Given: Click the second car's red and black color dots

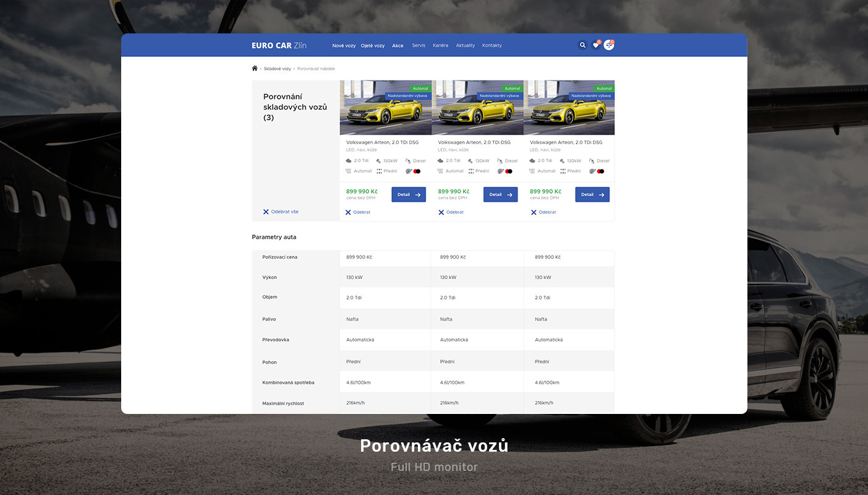Looking at the screenshot, I should tap(509, 171).
